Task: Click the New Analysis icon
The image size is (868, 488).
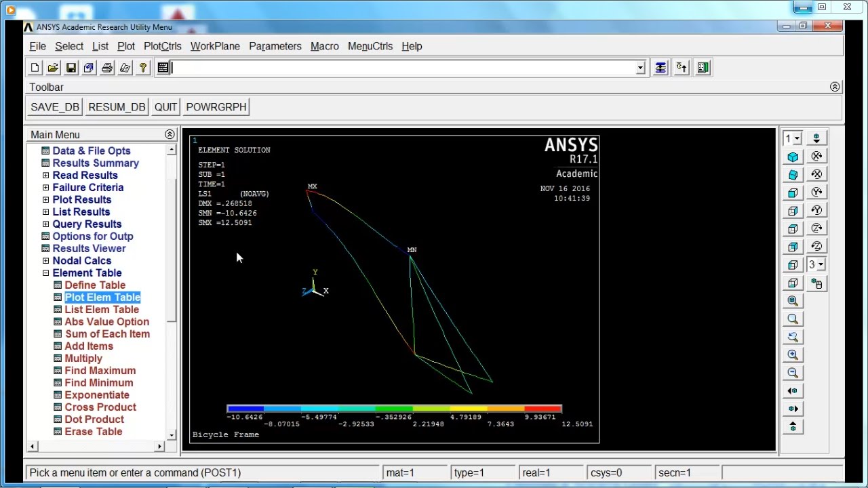Action: [35, 68]
